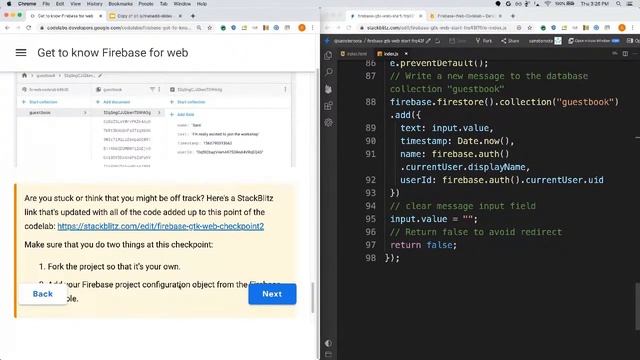The image size is (640, 360).
Task: Click the StackBlitz logo icon
Action: (x=327, y=41)
